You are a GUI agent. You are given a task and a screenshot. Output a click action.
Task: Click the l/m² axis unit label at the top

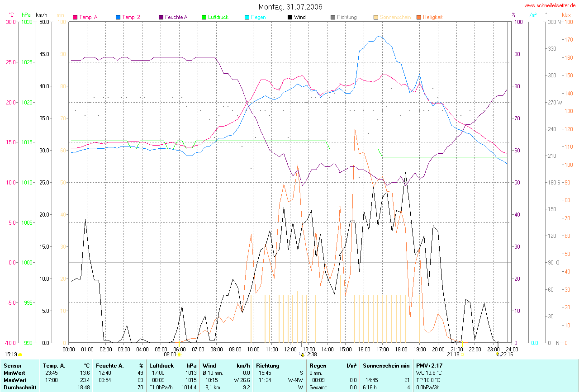533,15
